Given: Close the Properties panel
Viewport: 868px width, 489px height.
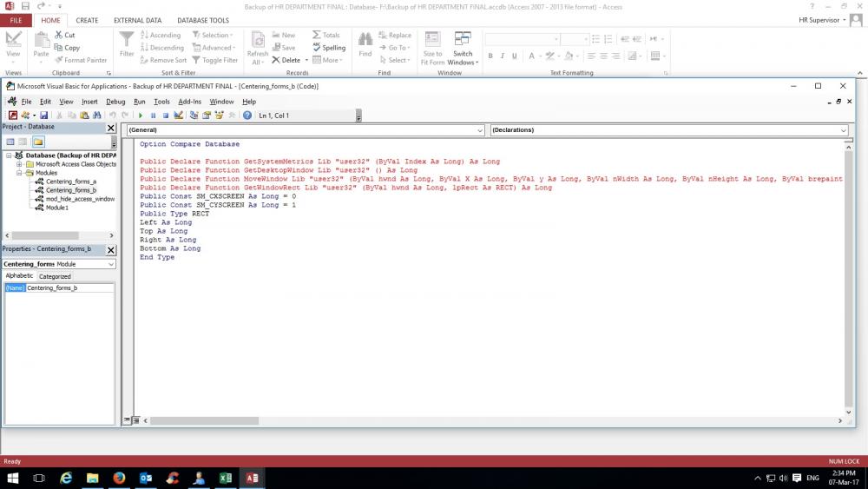Looking at the screenshot, I should tap(111, 250).
